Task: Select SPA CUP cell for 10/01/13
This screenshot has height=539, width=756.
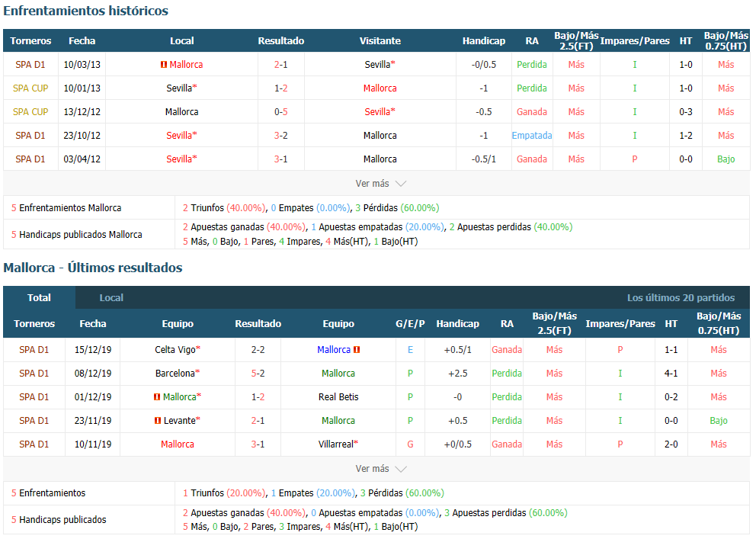Action: [30, 88]
